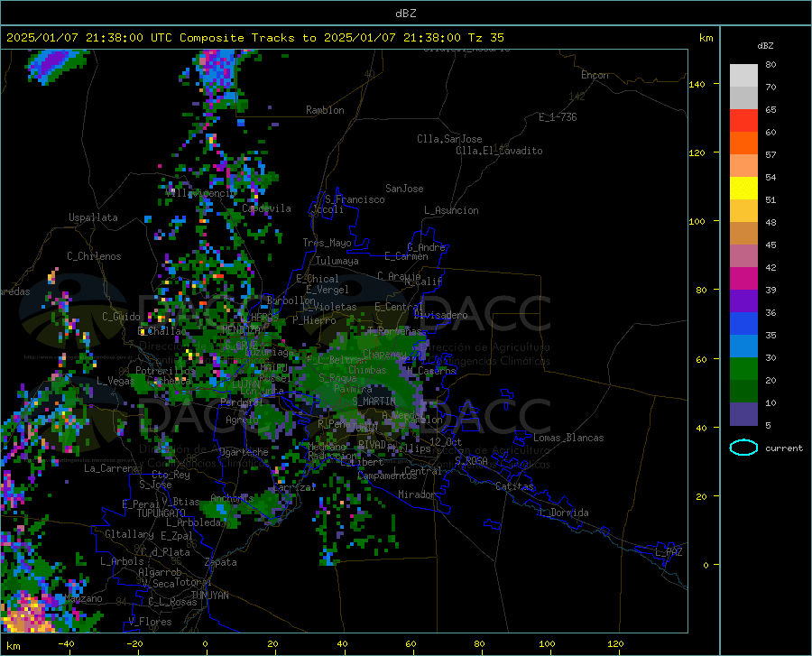Image resolution: width=812 pixels, height=656 pixels.
Task: Click the 'current' legend label
Action: (783, 448)
